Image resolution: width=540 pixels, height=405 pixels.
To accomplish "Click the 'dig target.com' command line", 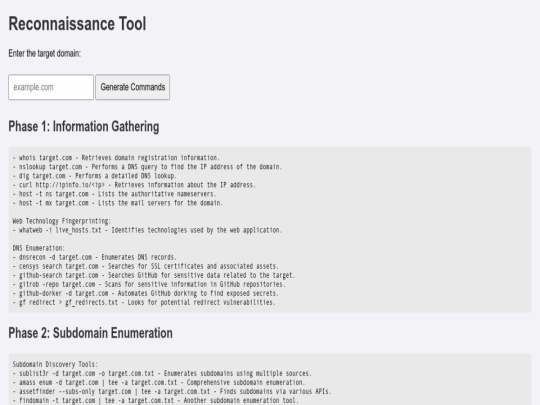I will 95,176.
